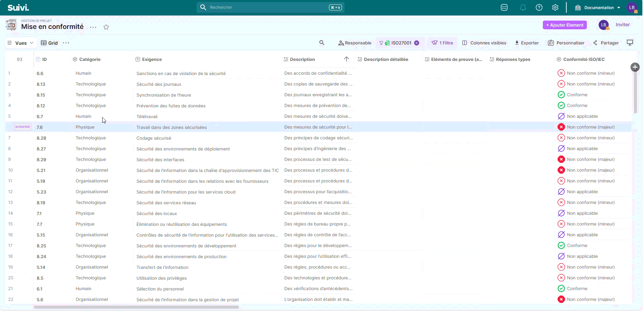644x311 pixels.
Task: Open settings gear icon in top bar
Action: [x=555, y=7]
